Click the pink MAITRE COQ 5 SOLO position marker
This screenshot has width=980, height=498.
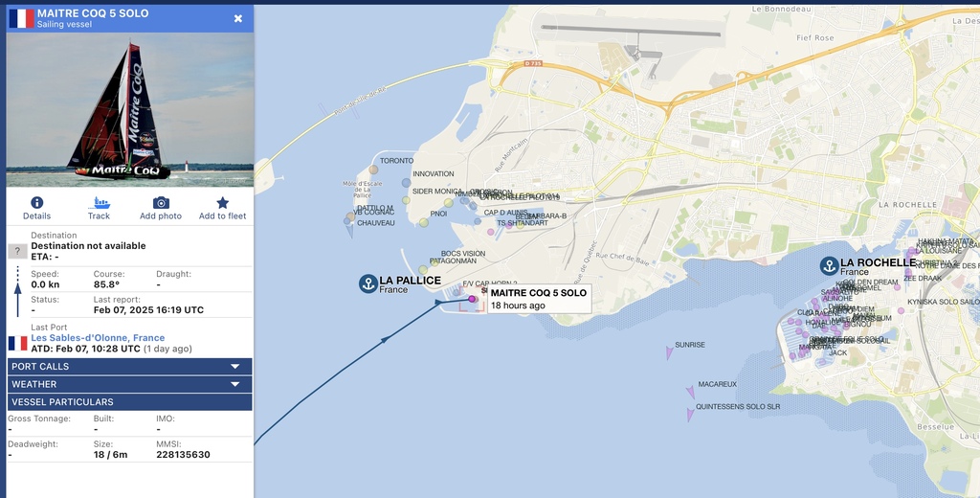(x=472, y=299)
